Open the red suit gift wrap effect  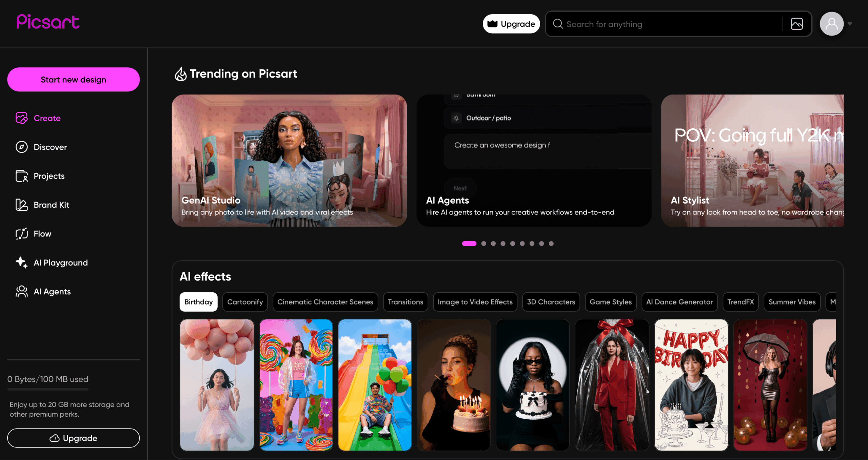[x=612, y=385]
